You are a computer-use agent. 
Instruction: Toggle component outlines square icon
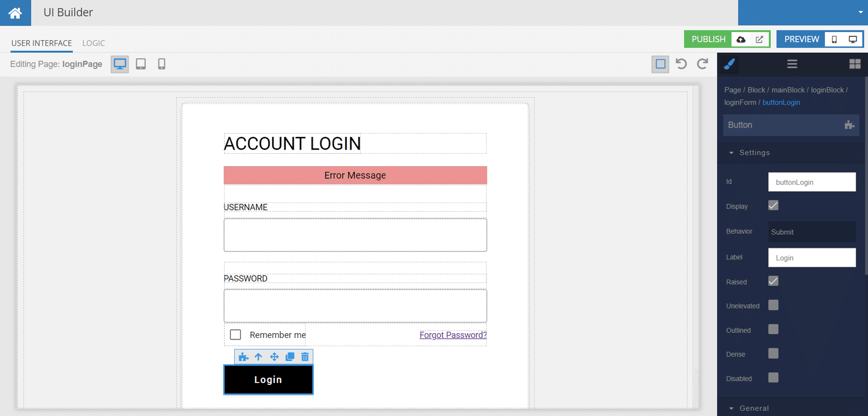coord(660,64)
